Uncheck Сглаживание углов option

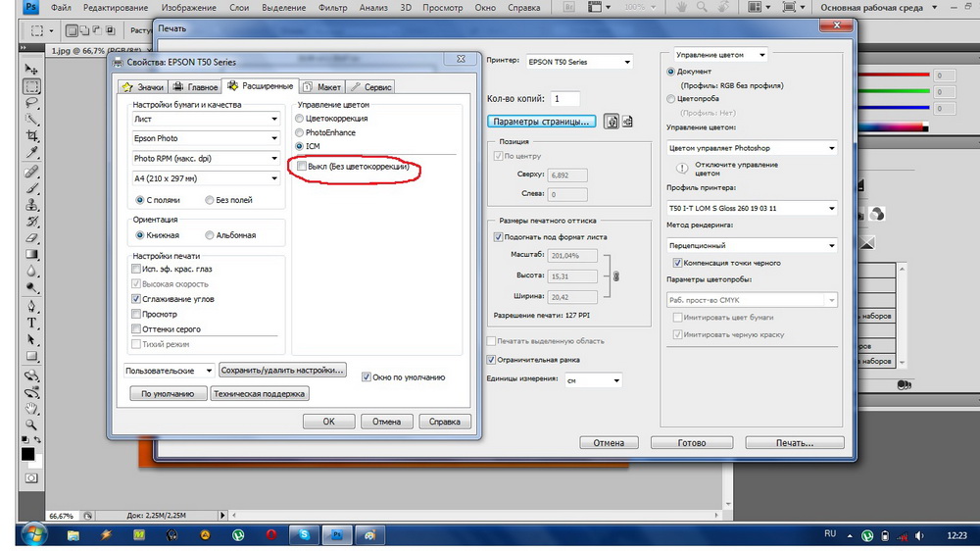(137, 299)
